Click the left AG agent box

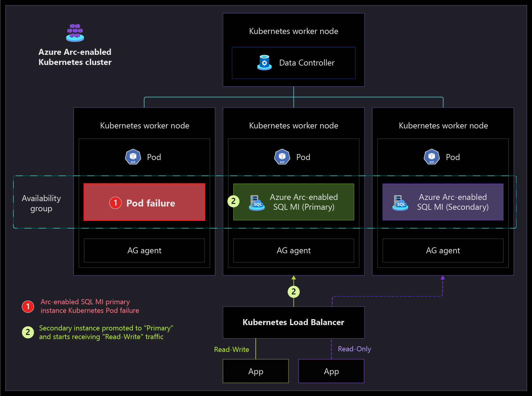point(144,251)
